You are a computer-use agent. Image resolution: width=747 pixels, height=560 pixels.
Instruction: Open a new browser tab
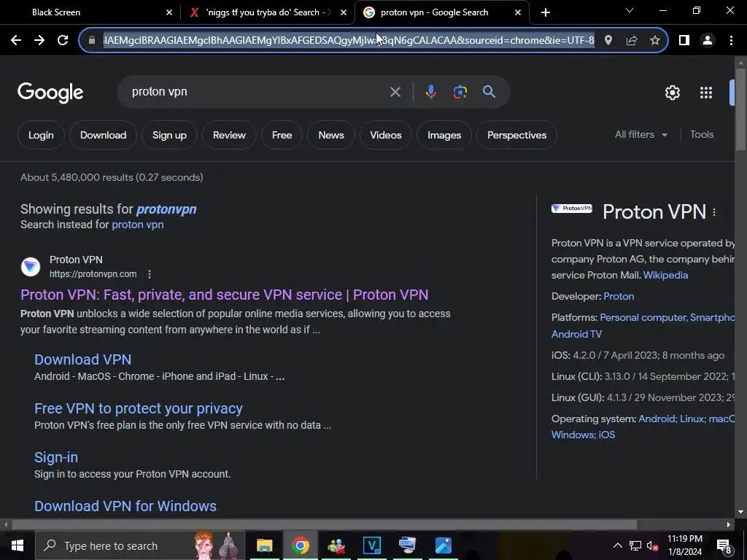tap(546, 12)
